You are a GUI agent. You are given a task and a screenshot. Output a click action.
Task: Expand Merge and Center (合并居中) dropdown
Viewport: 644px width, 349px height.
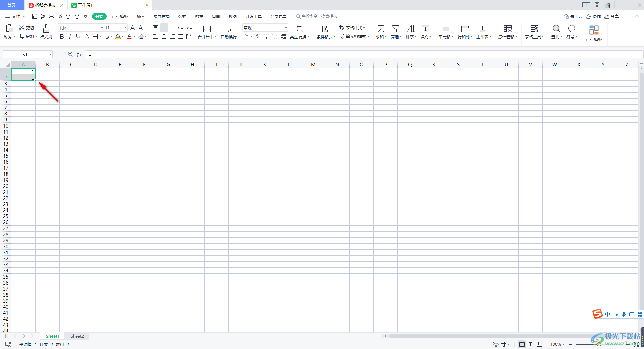coord(215,37)
